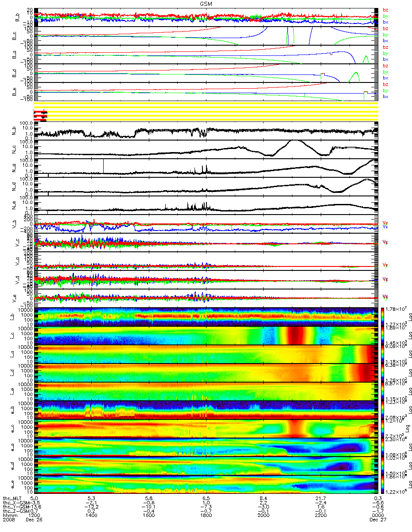Click the blue bx legend of B_b panel
The width and height of the screenshot is (412, 532).
[x=385, y=22]
